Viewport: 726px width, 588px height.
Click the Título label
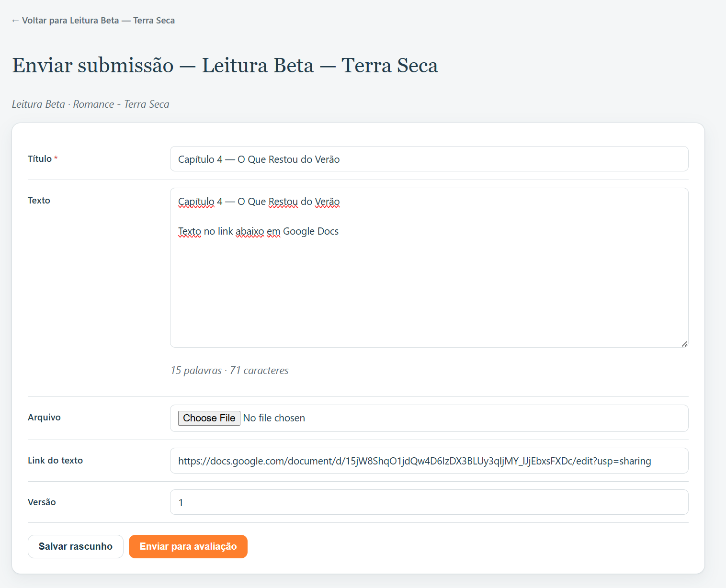(x=40, y=159)
